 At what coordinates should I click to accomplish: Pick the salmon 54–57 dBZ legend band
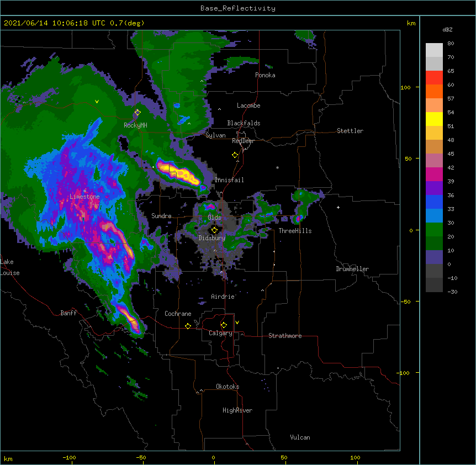(434, 105)
